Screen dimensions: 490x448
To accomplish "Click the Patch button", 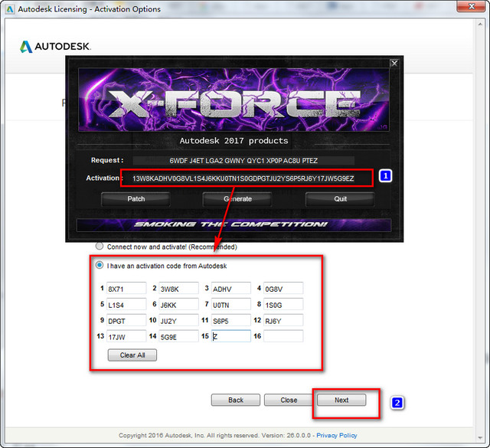I will (x=136, y=199).
